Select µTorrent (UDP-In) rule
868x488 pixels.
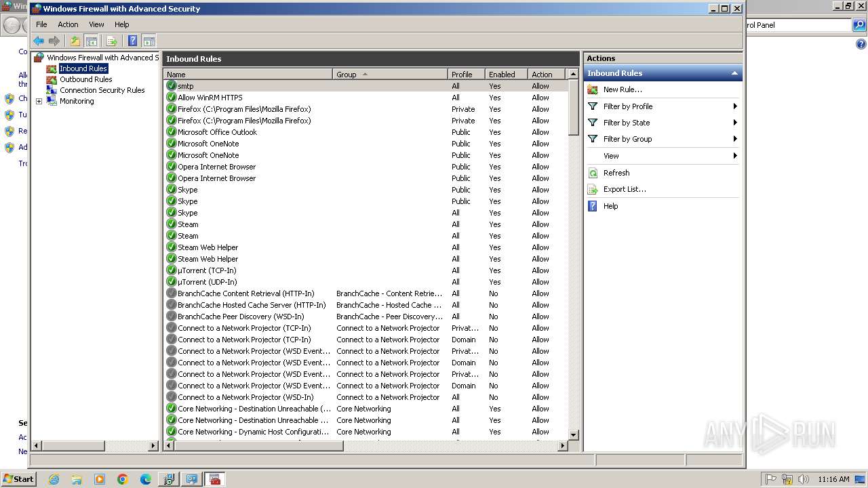pos(366,282)
